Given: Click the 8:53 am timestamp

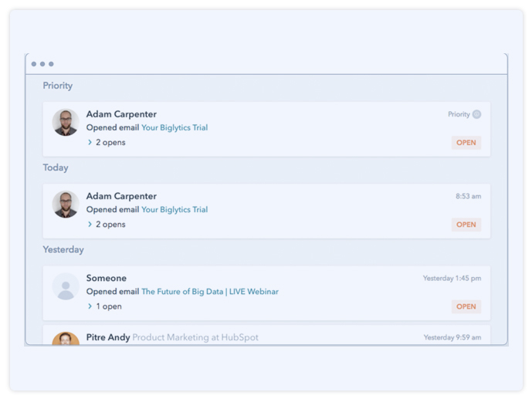Looking at the screenshot, I should pos(468,197).
